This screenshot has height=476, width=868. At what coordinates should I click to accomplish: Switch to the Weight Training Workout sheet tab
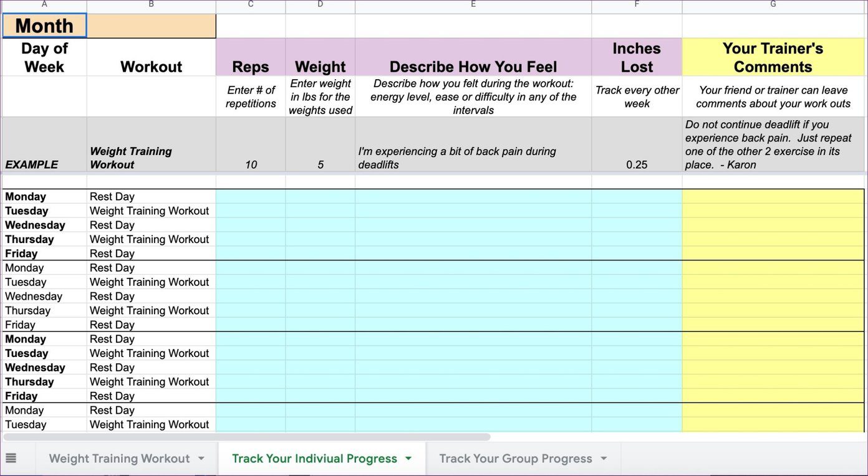pyautogui.click(x=119, y=459)
